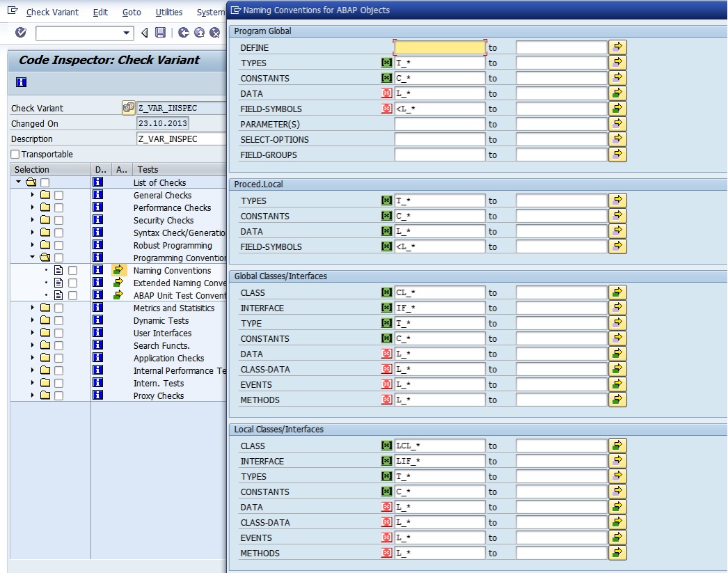Click multiple selection arrow for Local Classes METHODS

[x=617, y=553]
